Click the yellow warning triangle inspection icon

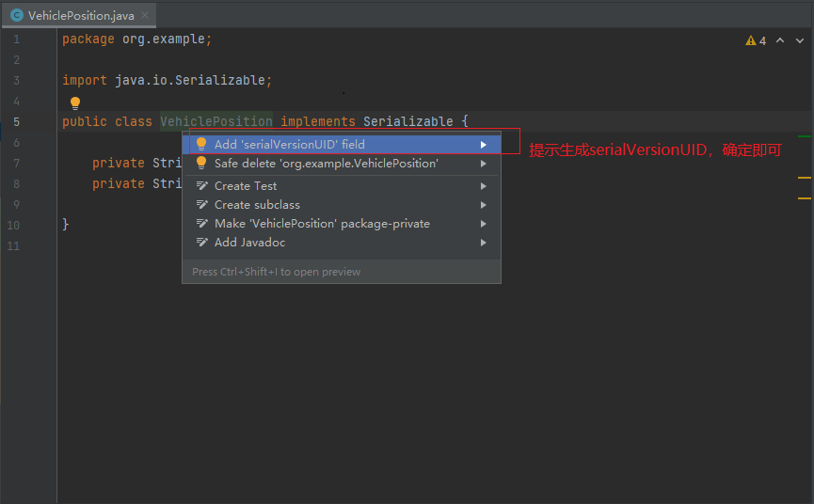pyautogui.click(x=751, y=40)
